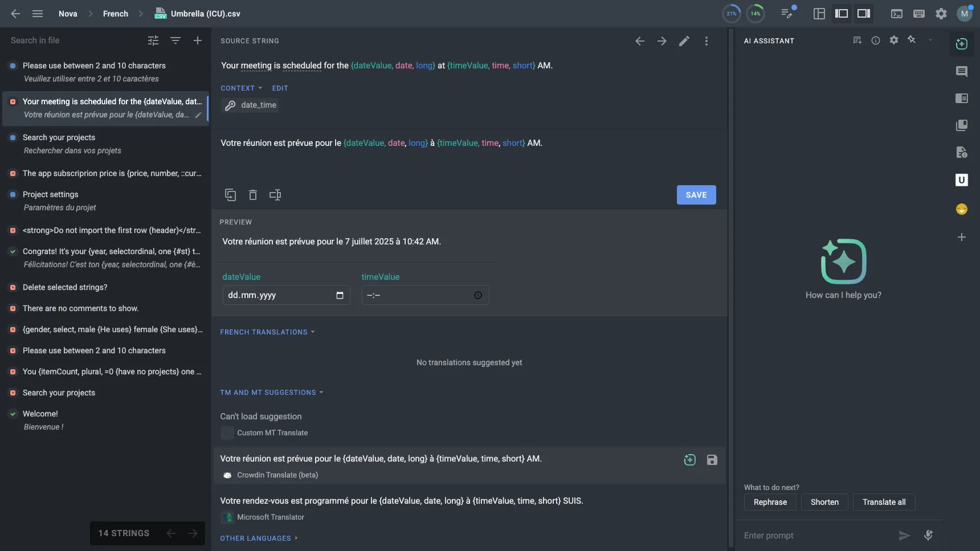Enable the Custom MT Translate checkbox
The image size is (980, 551).
[x=227, y=433]
